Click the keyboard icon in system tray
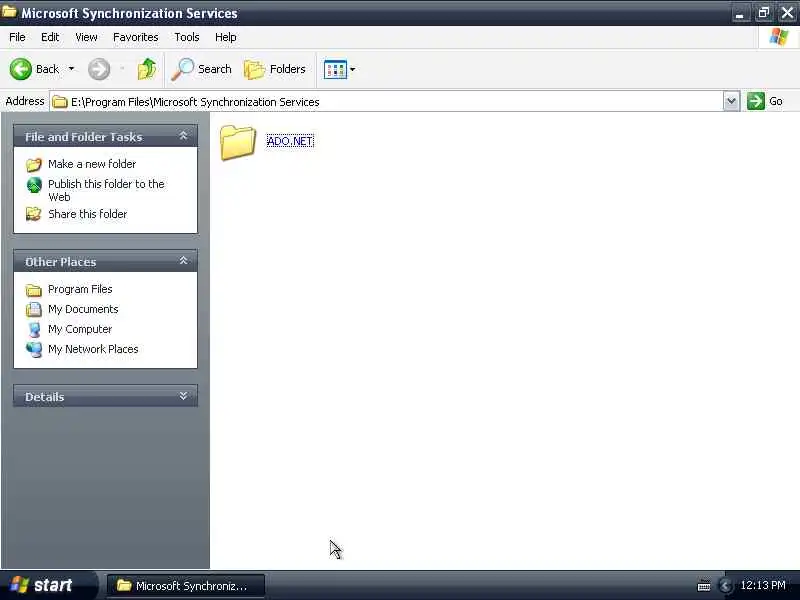The width and height of the screenshot is (800, 600). click(x=704, y=586)
